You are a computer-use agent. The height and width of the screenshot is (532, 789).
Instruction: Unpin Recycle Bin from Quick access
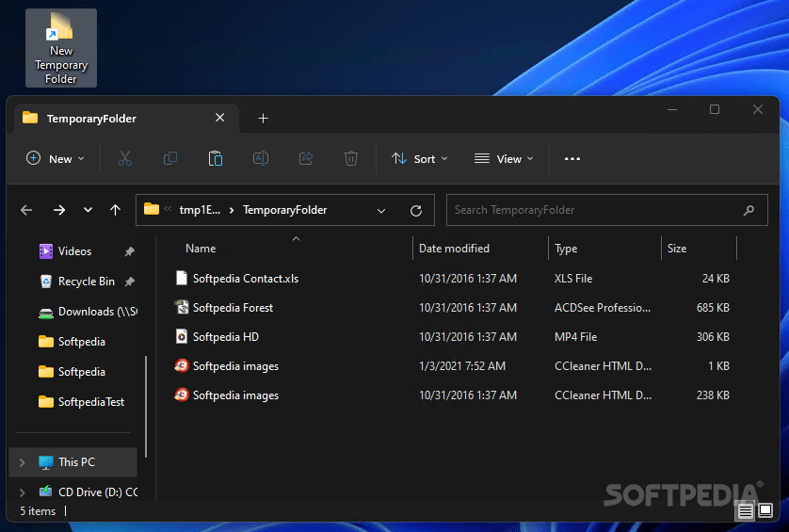pos(129,282)
